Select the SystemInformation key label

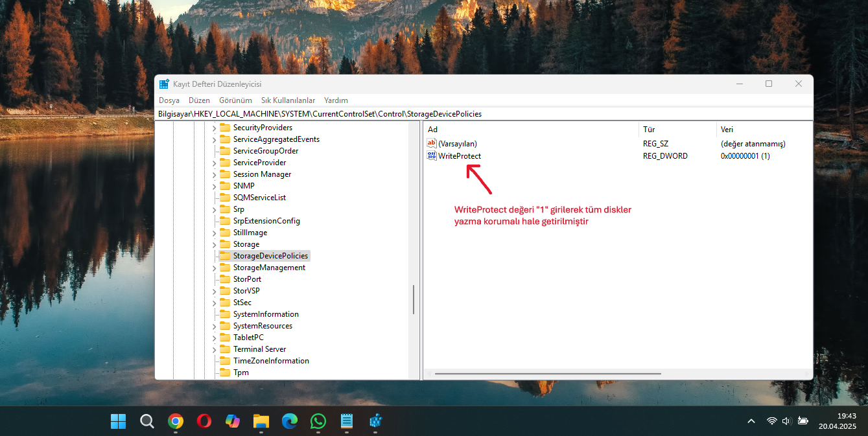pos(266,314)
